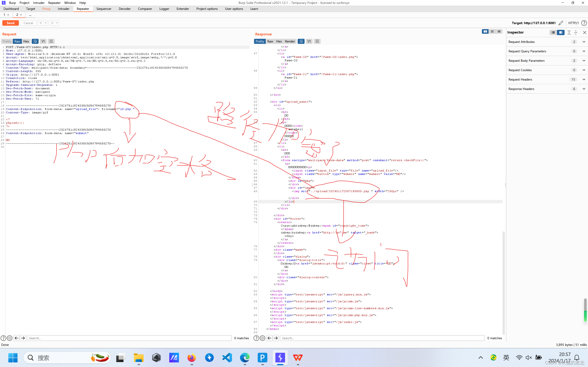The width and height of the screenshot is (588, 367).
Task: Select the side-by-side layout icon
Action: [485, 31]
